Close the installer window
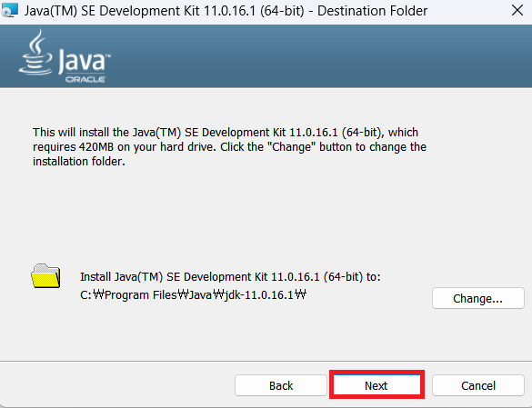Viewport: 532px width, 408px height. 517,11
